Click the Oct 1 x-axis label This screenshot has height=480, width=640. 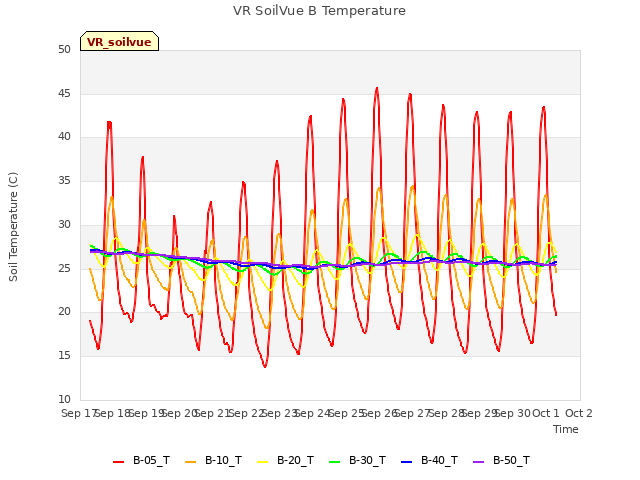pos(546,413)
